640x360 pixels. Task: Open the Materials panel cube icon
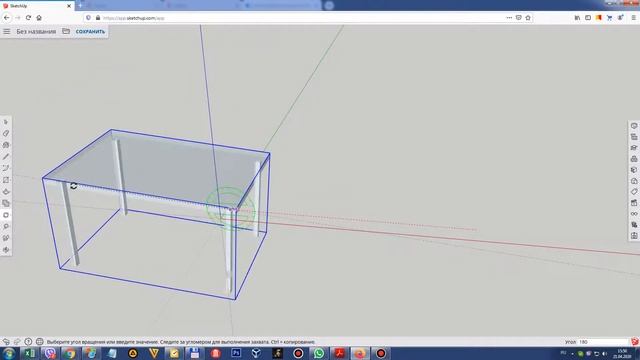634,170
